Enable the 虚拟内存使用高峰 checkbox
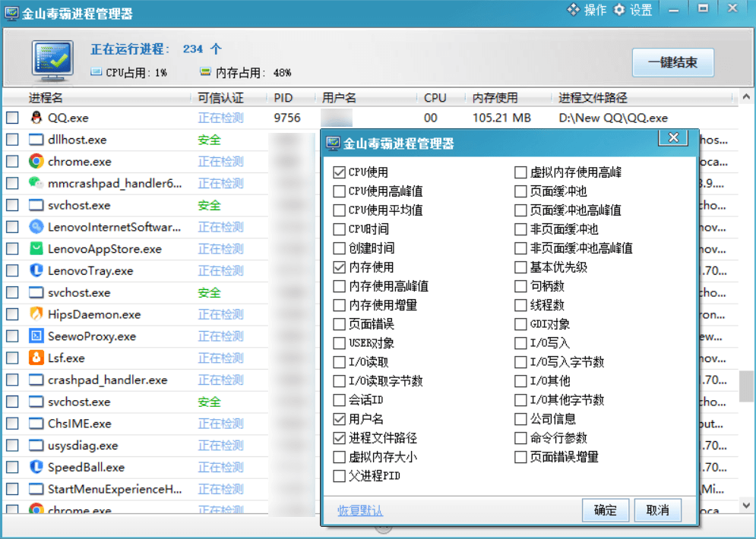Image resolution: width=756 pixels, height=539 pixels. (520, 172)
